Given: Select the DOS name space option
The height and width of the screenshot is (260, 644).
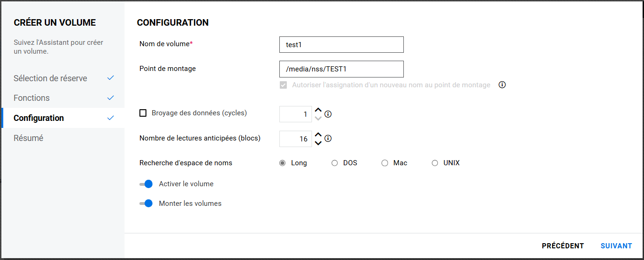Looking at the screenshot, I should (334, 163).
